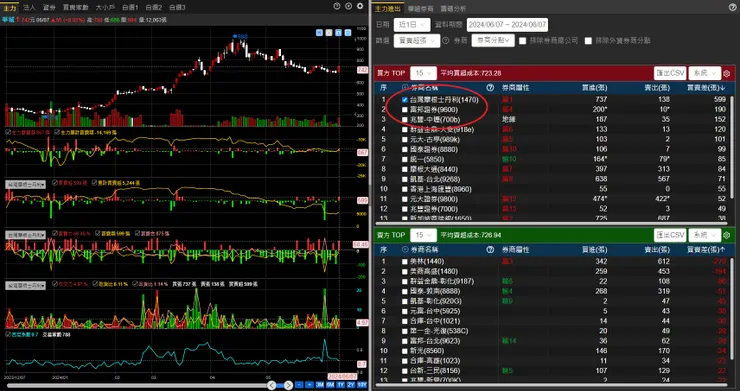This screenshot has width=740, height=391.
Task: Sort 買方 table by 買賣差(張) arrow
Action: (723, 88)
